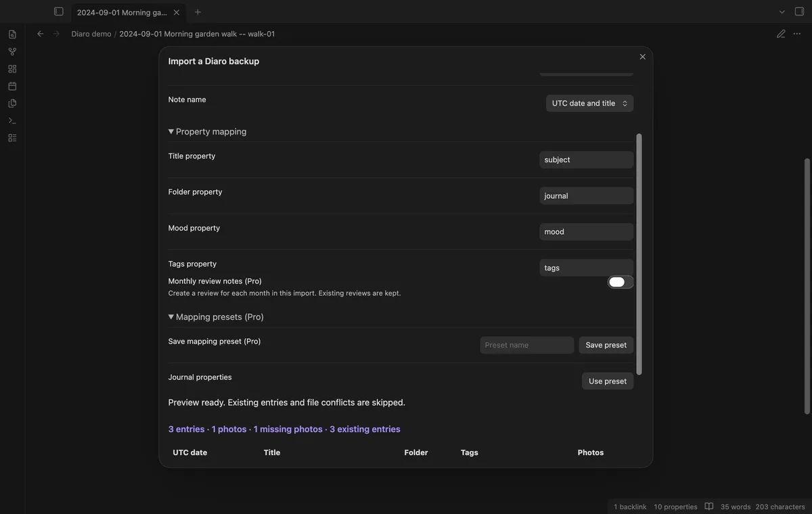Click the 203 characters status text
The image size is (812, 514).
(x=780, y=507)
